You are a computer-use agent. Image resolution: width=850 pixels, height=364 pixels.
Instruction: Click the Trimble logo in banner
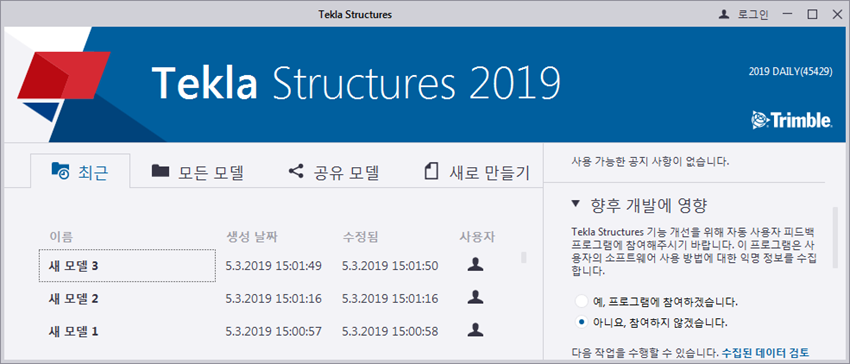[791, 120]
